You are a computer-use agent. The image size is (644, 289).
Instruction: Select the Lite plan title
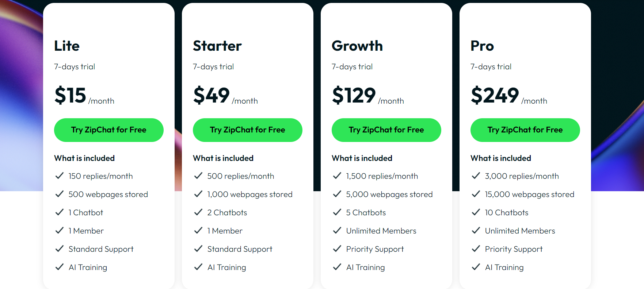[66, 46]
